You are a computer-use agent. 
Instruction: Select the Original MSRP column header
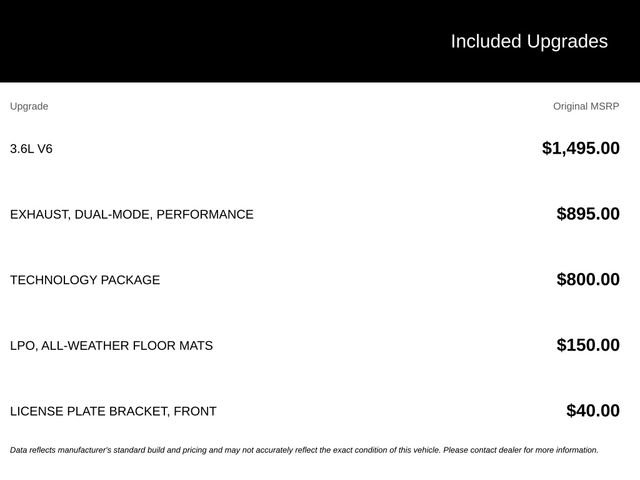point(586,107)
